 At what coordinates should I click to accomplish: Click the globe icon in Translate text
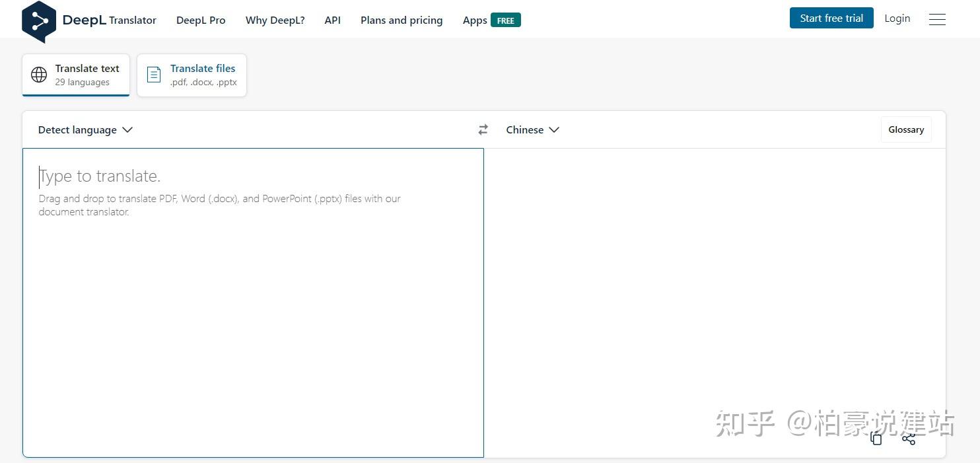coord(39,75)
